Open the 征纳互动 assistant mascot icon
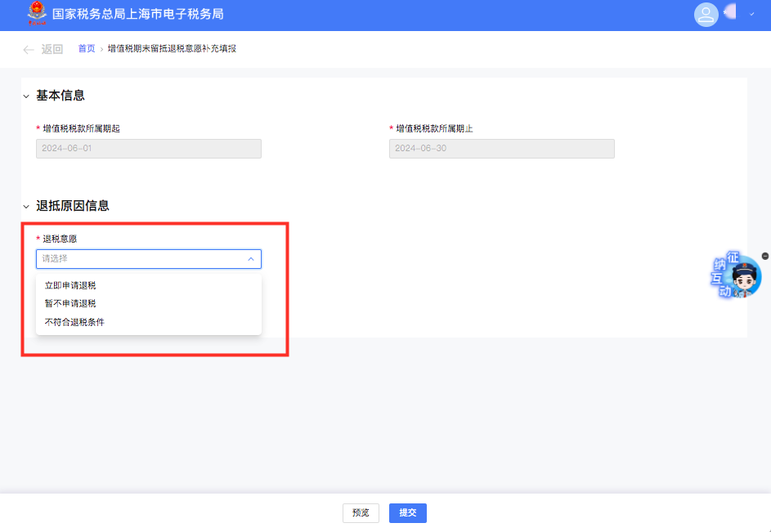Screen dimensions: 771x532 pos(736,275)
